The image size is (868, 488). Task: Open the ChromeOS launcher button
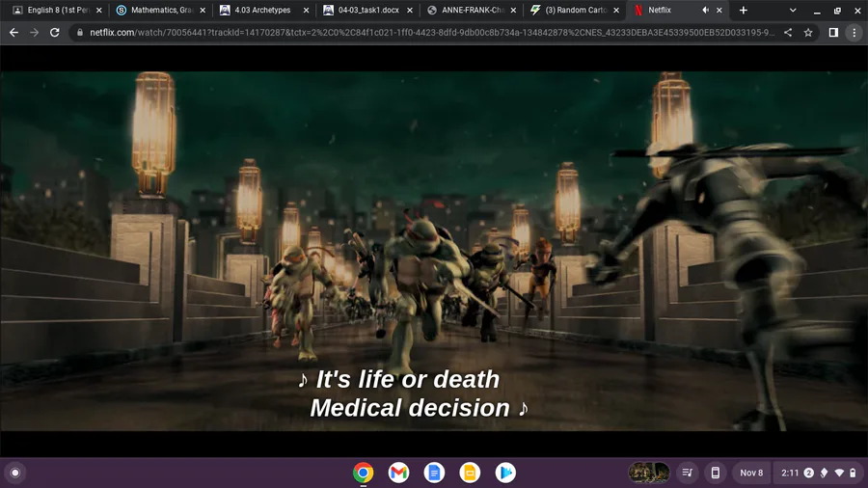click(x=15, y=473)
